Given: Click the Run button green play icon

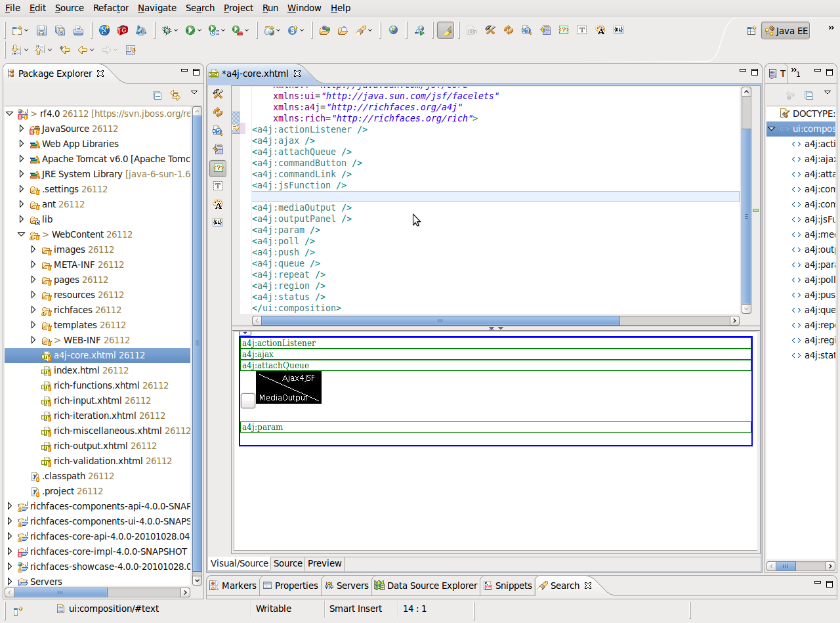Looking at the screenshot, I should [190, 30].
